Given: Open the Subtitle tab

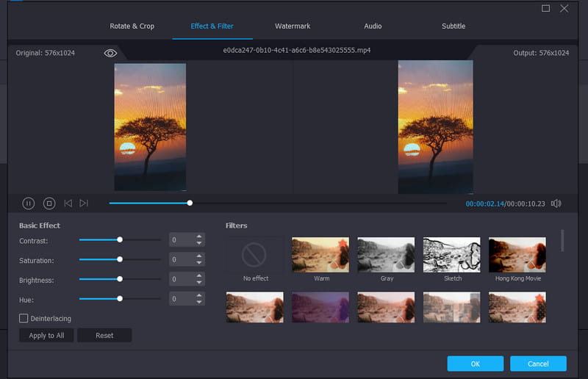Looking at the screenshot, I should [x=453, y=26].
